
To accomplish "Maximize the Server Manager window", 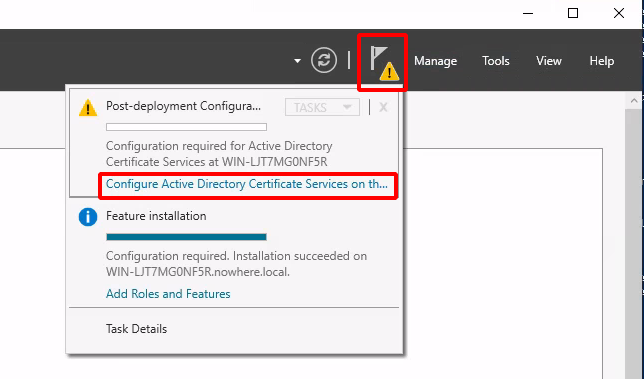I will [573, 13].
